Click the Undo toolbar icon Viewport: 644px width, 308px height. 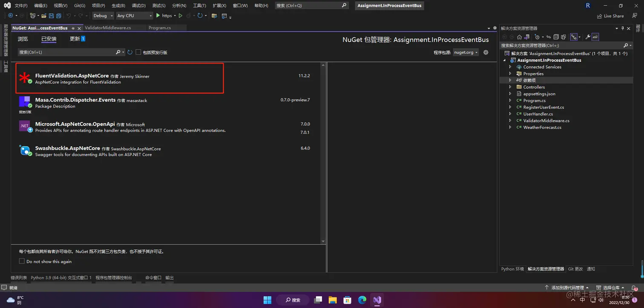click(x=69, y=16)
